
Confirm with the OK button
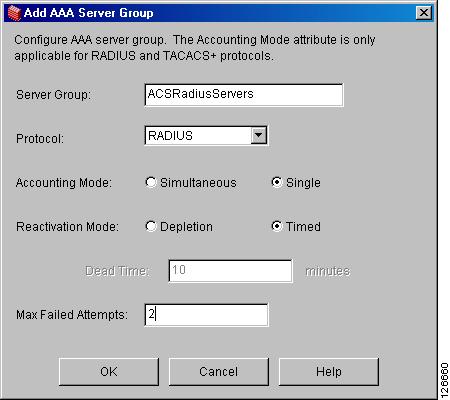(x=109, y=372)
